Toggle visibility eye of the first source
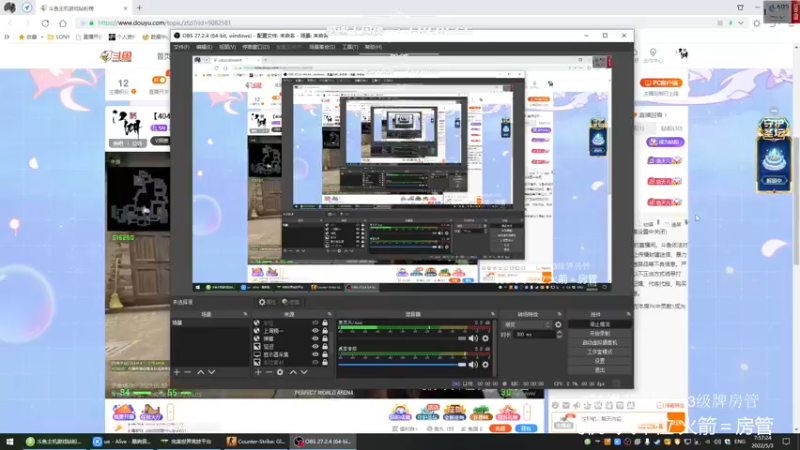800x450 pixels. click(315, 323)
